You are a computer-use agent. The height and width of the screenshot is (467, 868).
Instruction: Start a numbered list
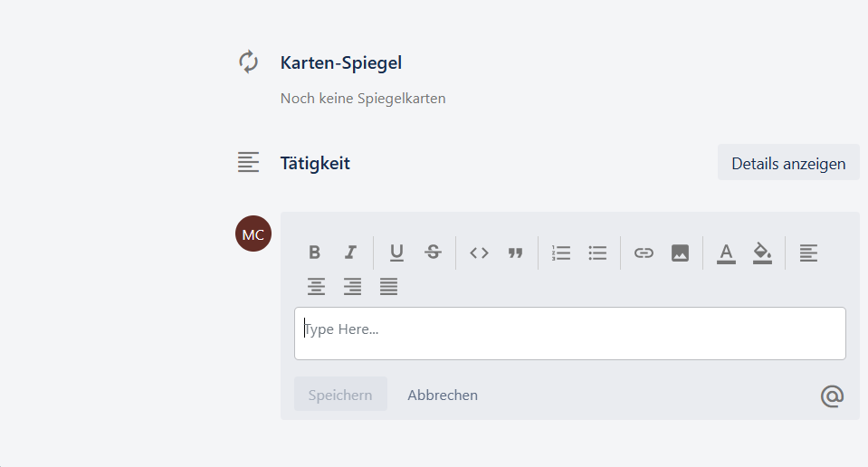click(x=561, y=253)
